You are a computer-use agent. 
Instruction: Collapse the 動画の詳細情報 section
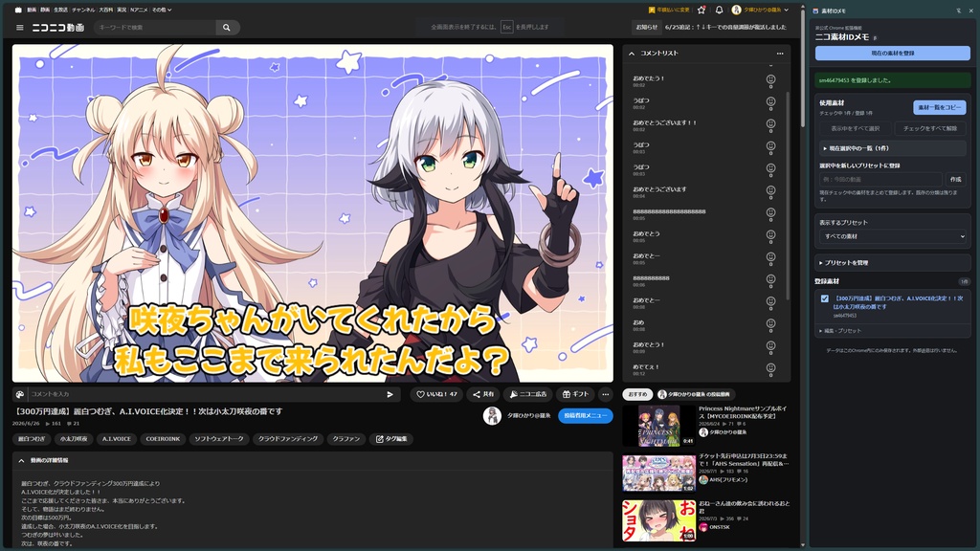tap(21, 460)
